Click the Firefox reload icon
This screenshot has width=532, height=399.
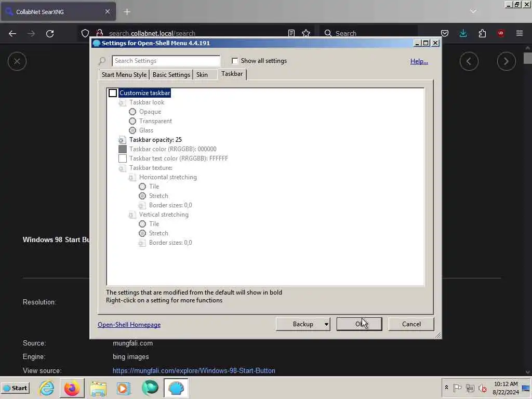tap(50, 34)
